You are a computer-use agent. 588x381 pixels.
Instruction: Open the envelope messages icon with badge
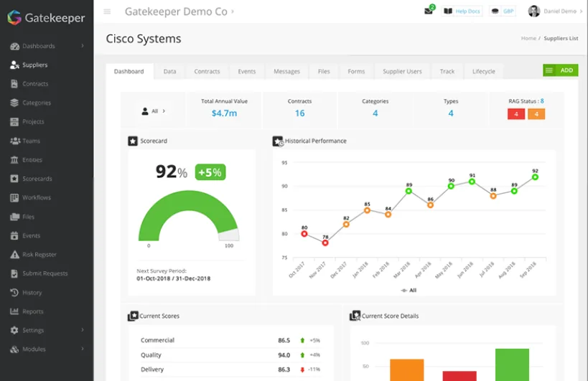(x=429, y=11)
